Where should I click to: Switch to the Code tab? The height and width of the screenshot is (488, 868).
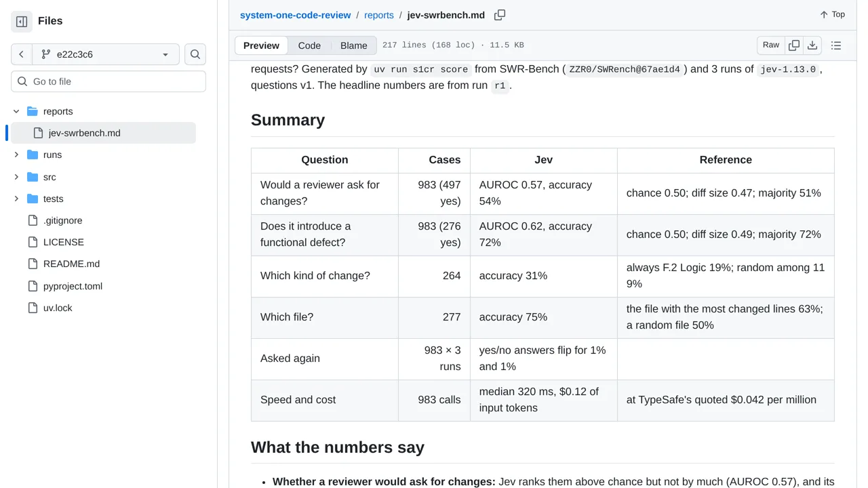pos(309,45)
